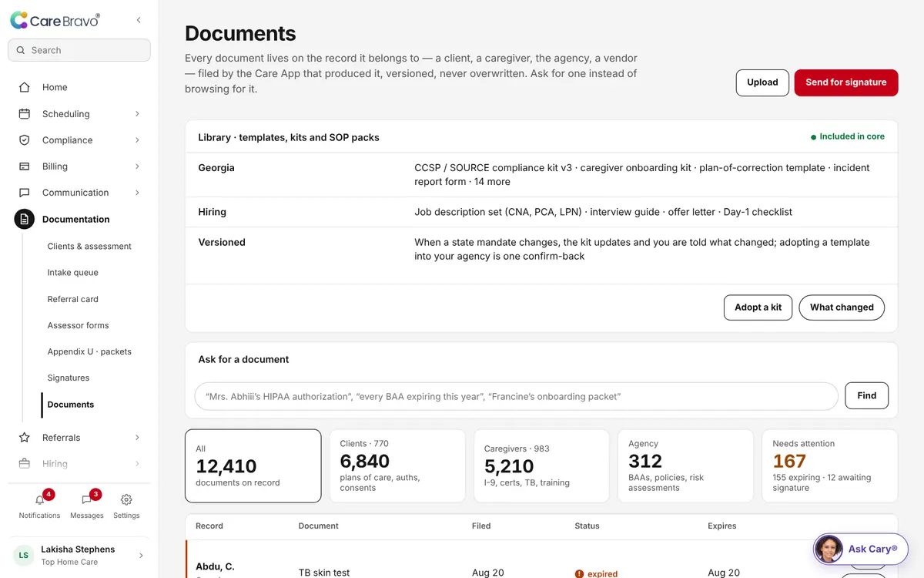924x578 pixels.
Task: Open the Lakisha Stephens account chevron
Action: tap(140, 555)
